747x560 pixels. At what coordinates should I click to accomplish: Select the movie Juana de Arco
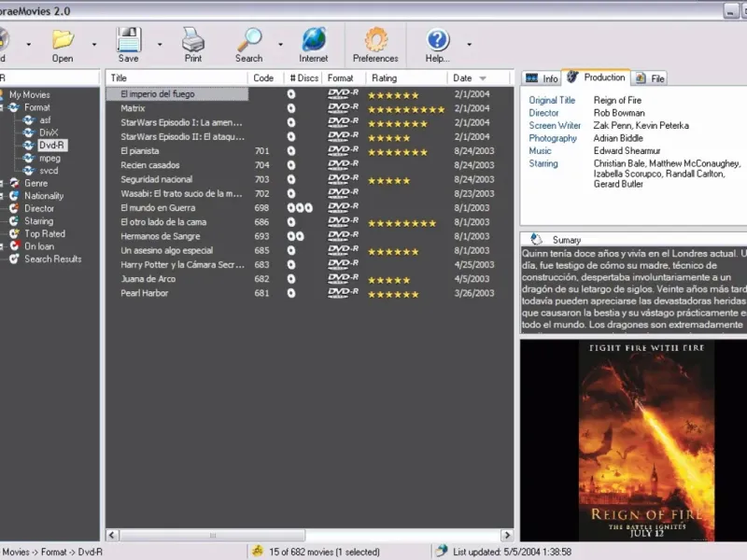pyautogui.click(x=148, y=279)
